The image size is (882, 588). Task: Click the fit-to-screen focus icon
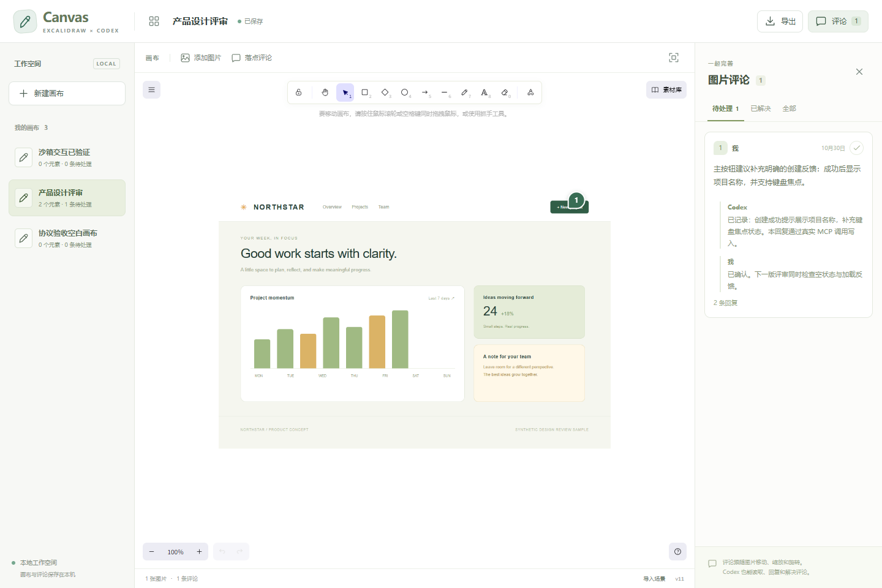pyautogui.click(x=674, y=58)
